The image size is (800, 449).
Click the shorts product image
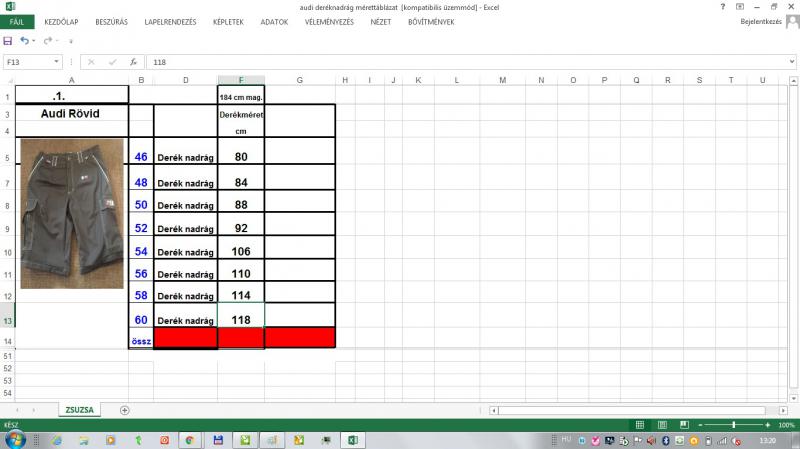point(71,213)
